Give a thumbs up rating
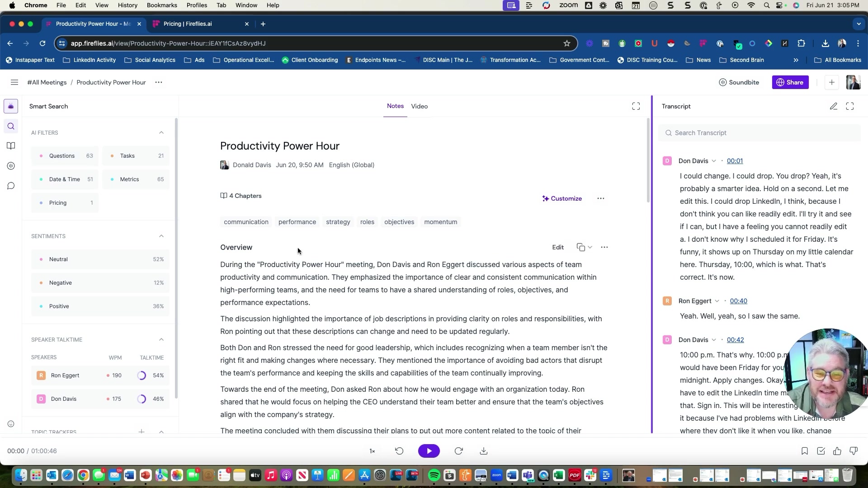 coord(837,451)
